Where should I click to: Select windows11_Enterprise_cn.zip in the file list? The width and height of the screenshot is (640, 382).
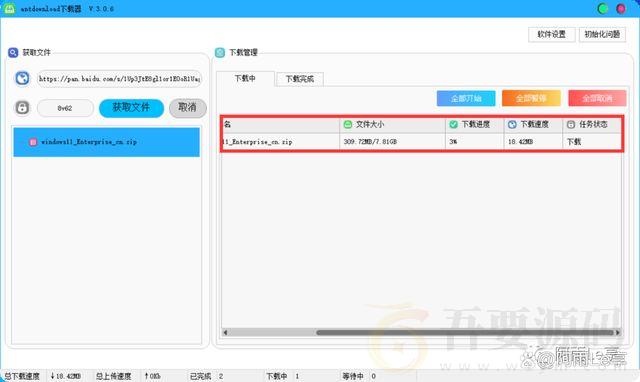107,142
